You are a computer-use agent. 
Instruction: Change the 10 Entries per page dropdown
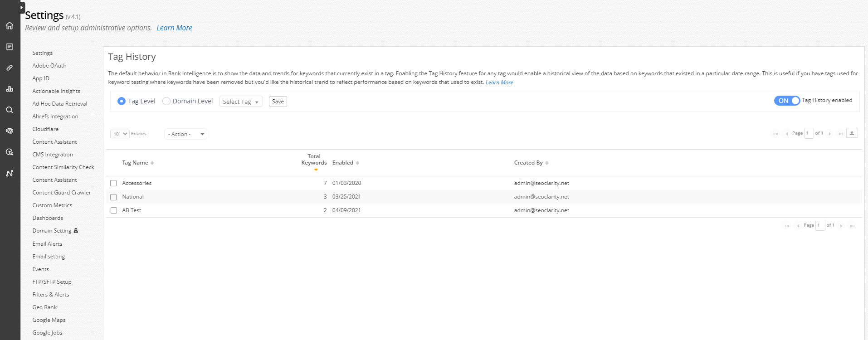(x=120, y=134)
